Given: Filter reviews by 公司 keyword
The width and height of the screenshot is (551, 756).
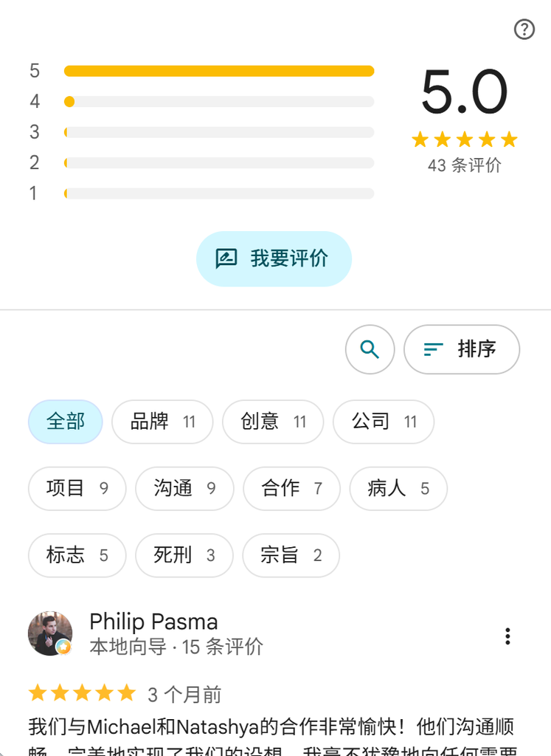Looking at the screenshot, I should click(x=384, y=422).
